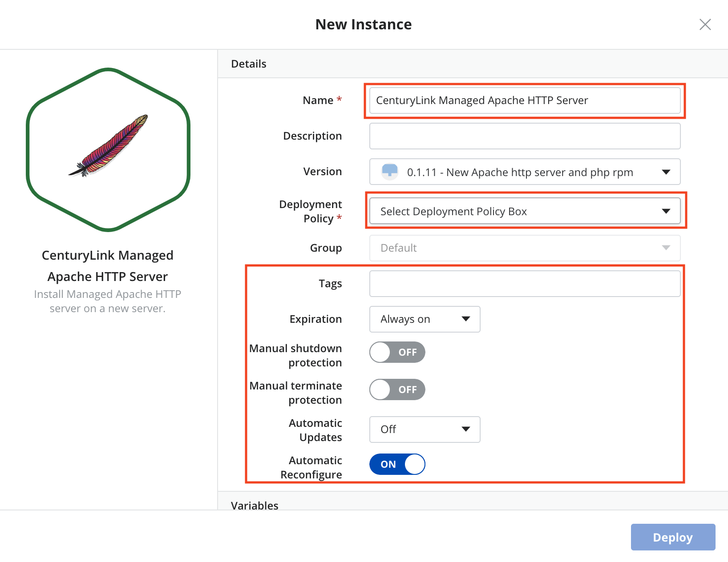Click the Deployment Policy label
The width and height of the screenshot is (728, 562).
[x=311, y=211]
